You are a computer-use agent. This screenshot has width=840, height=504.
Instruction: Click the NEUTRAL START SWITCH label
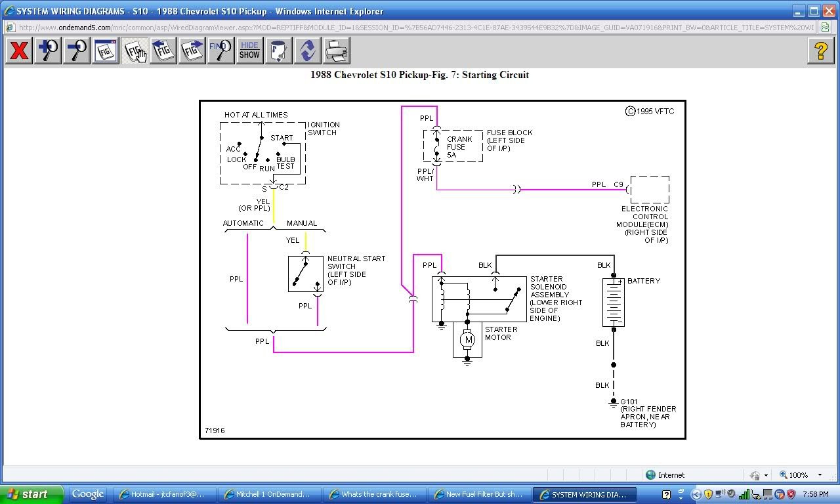coord(356,270)
